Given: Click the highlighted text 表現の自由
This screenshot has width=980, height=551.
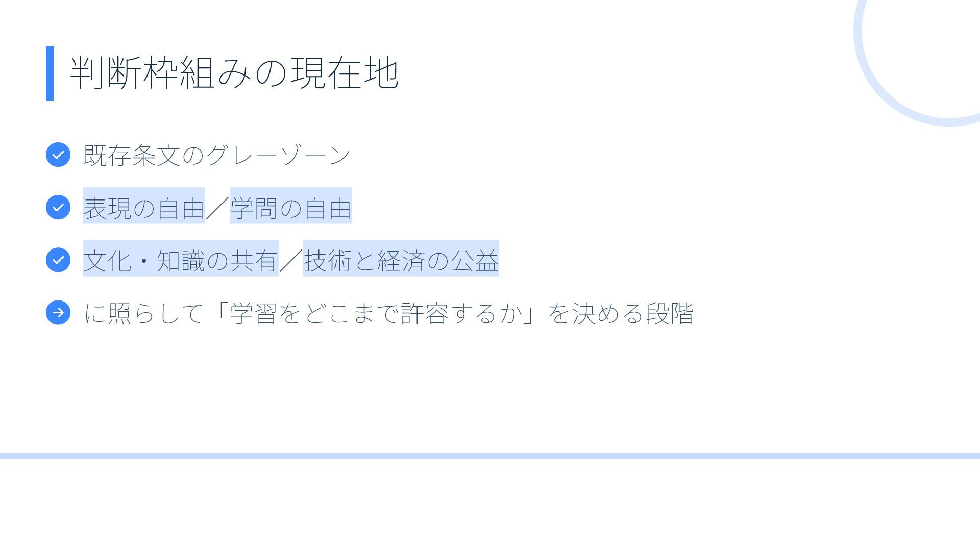Looking at the screenshot, I should (x=144, y=206).
